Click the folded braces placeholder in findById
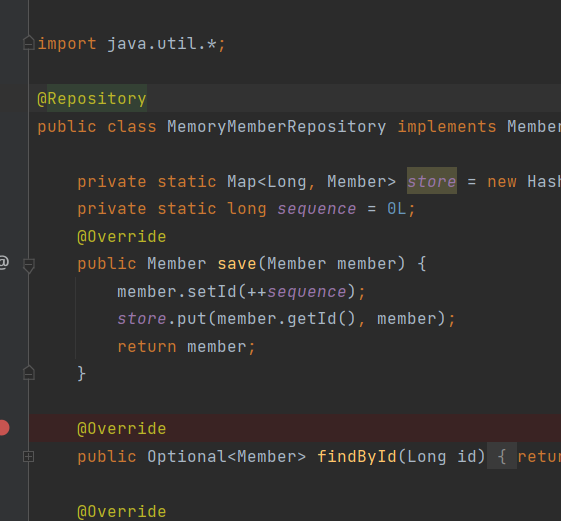 [x=502, y=456]
